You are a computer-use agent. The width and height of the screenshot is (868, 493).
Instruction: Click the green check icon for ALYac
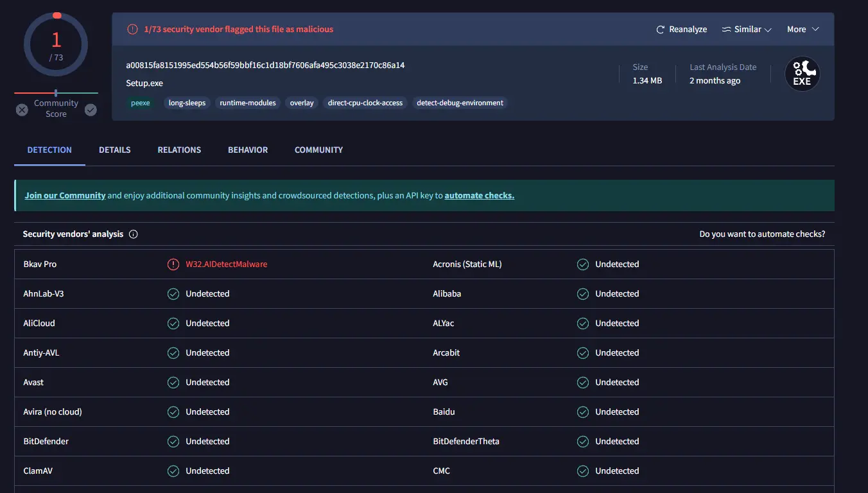point(583,324)
